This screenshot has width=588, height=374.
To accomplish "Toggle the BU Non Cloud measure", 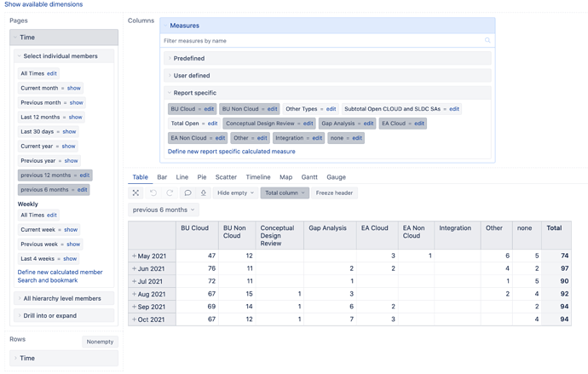I will 240,109.
